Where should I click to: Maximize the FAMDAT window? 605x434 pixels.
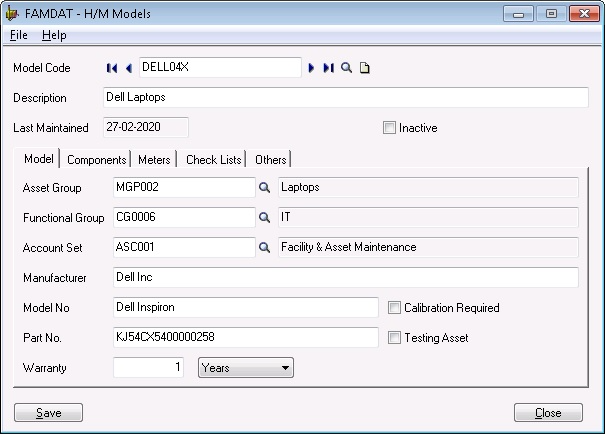pyautogui.click(x=551, y=14)
